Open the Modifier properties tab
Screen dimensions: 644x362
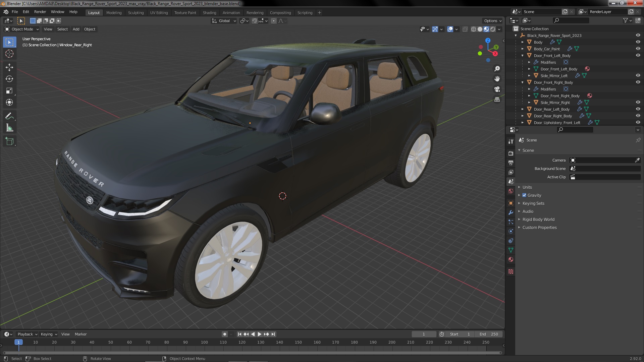(511, 213)
